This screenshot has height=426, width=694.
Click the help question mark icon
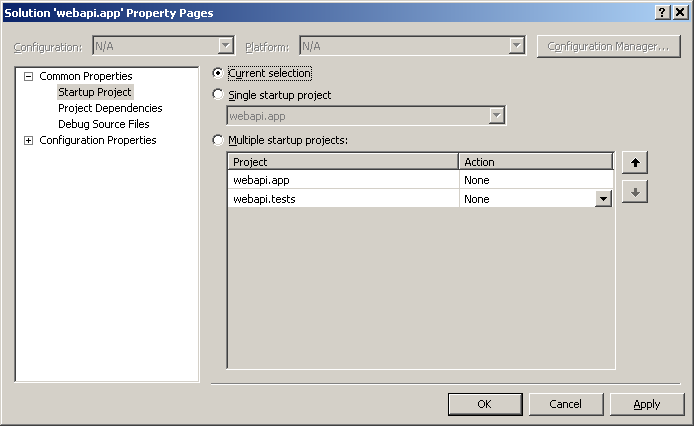click(x=662, y=12)
